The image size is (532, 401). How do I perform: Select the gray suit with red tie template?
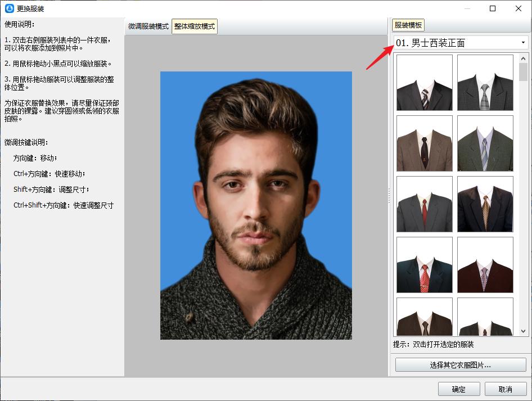[423, 204]
